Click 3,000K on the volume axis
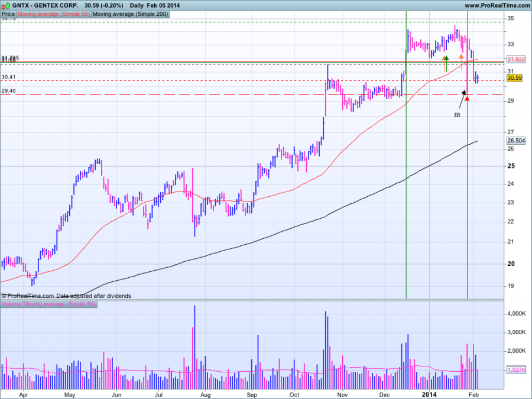Image resolution: width=532 pixels, height=399 pixels. pos(517,332)
